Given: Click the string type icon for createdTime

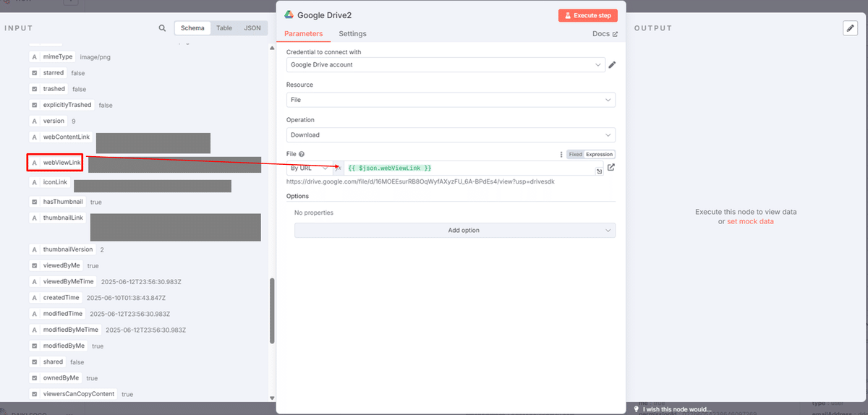Looking at the screenshot, I should click(34, 297).
